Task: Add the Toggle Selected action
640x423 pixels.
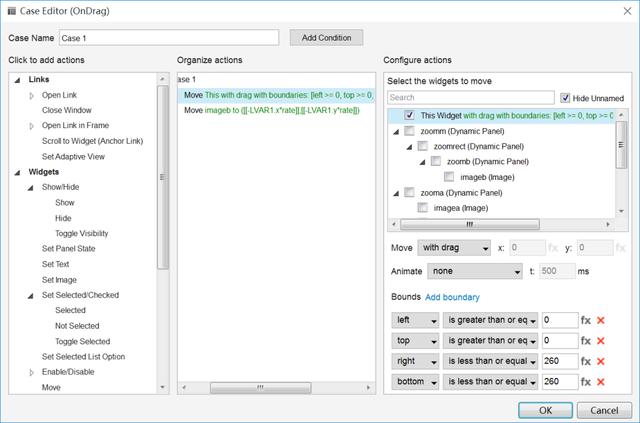Action: [x=82, y=341]
